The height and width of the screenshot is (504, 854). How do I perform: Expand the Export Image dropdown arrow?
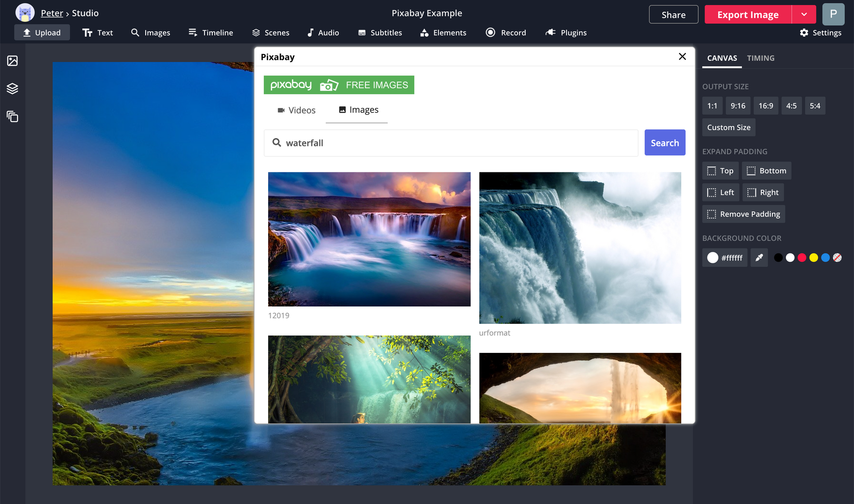[804, 15]
